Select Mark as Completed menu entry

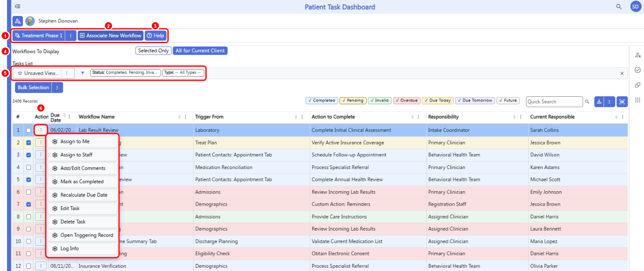[x=83, y=181]
